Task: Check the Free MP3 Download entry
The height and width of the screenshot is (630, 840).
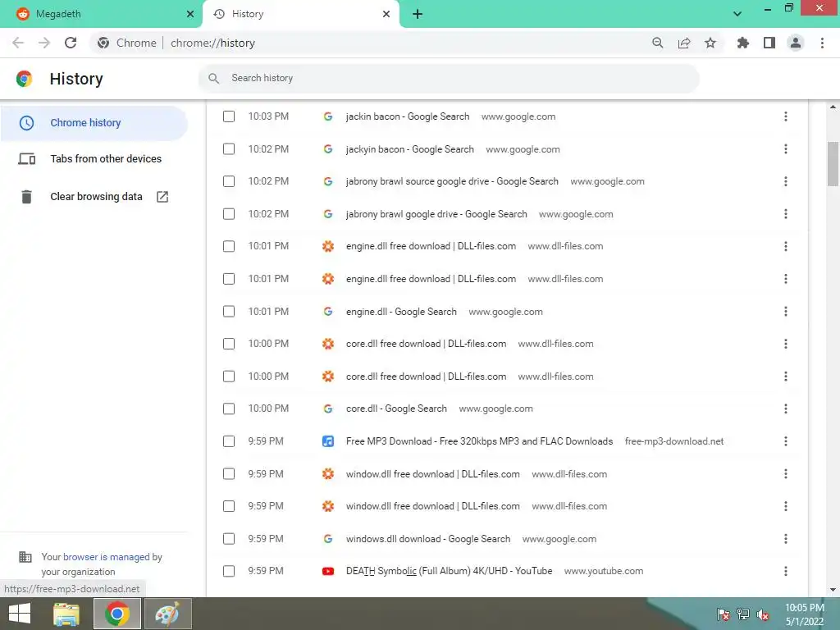Action: click(x=229, y=441)
